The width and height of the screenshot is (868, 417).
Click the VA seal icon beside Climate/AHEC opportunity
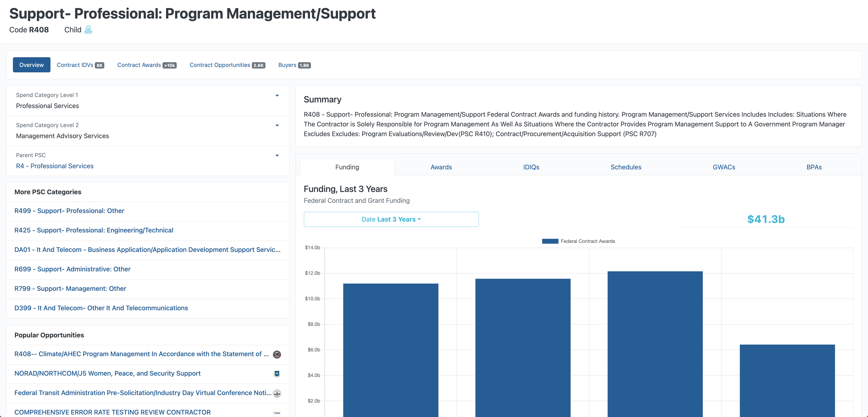(x=277, y=354)
